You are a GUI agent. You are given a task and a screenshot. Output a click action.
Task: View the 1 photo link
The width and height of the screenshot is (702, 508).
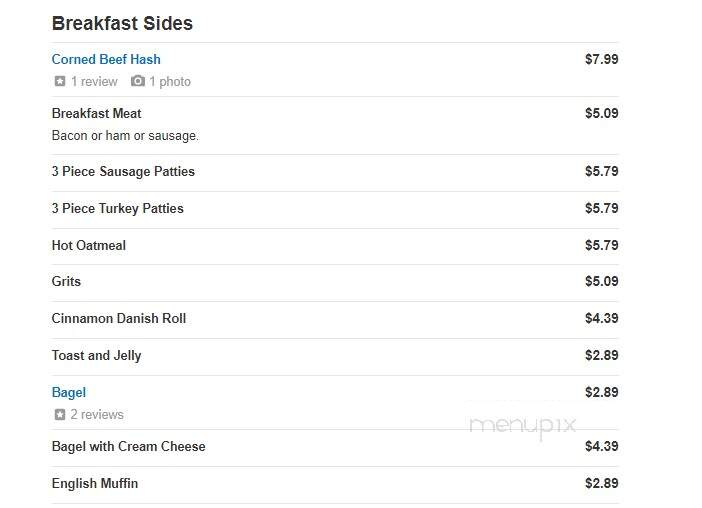pos(170,81)
